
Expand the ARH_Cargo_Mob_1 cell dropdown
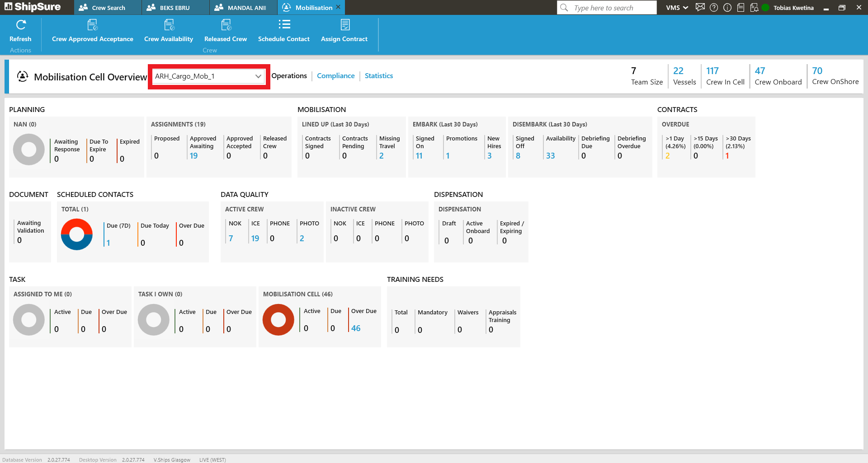[x=258, y=76]
